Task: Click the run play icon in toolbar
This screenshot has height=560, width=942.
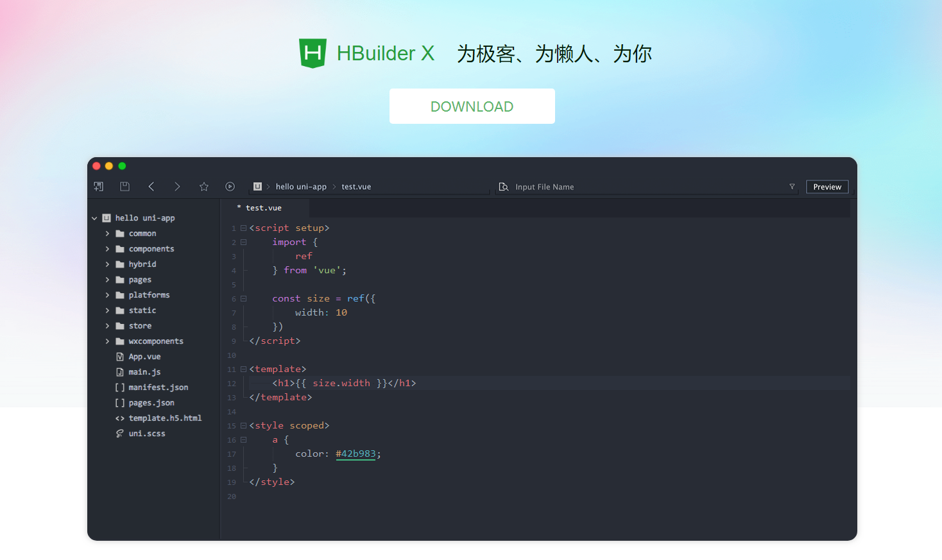Action: 230,187
